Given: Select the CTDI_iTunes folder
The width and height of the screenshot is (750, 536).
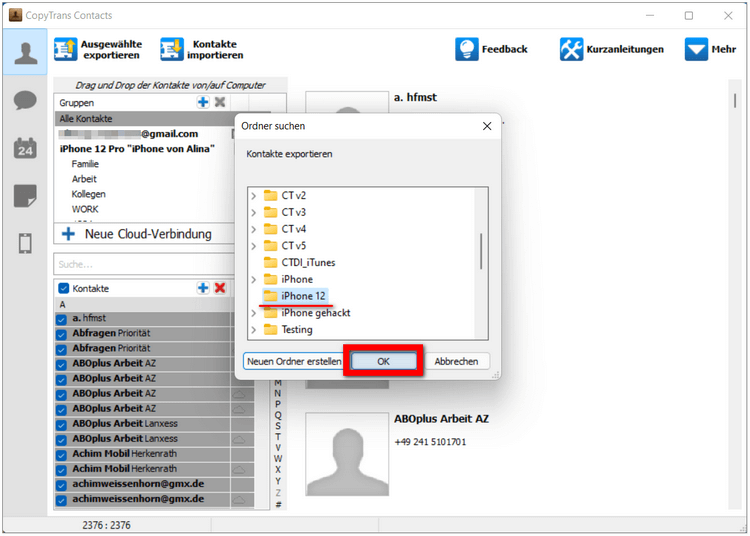Looking at the screenshot, I should point(299,263).
